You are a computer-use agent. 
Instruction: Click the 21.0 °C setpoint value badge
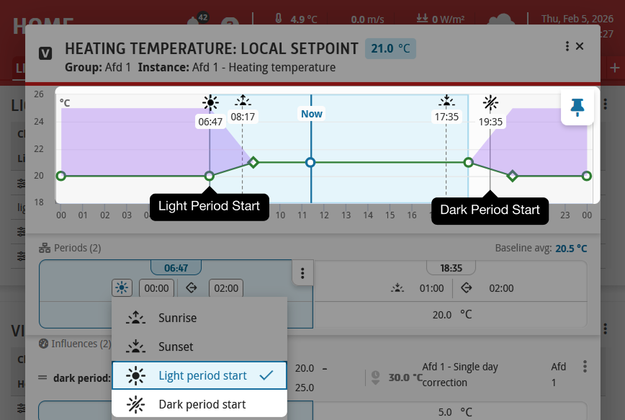coord(390,48)
